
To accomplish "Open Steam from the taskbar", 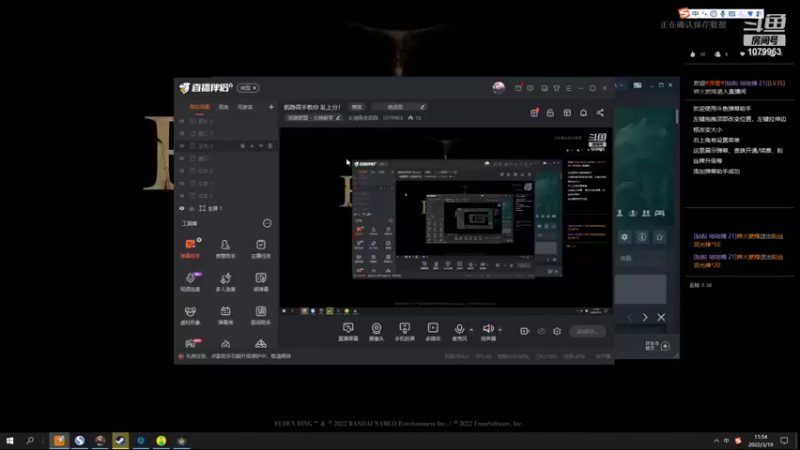I will (120, 440).
